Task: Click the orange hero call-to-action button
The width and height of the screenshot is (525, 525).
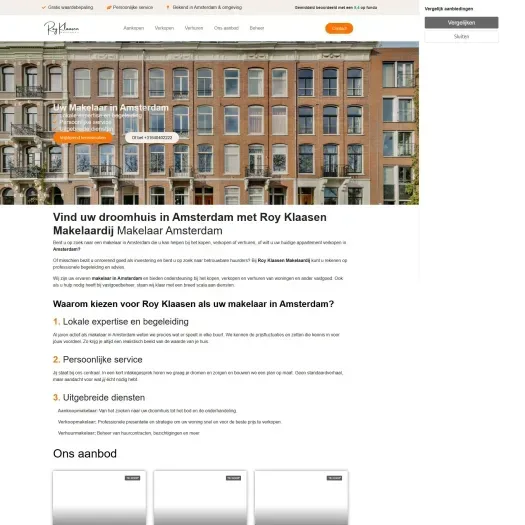Action: [x=83, y=138]
